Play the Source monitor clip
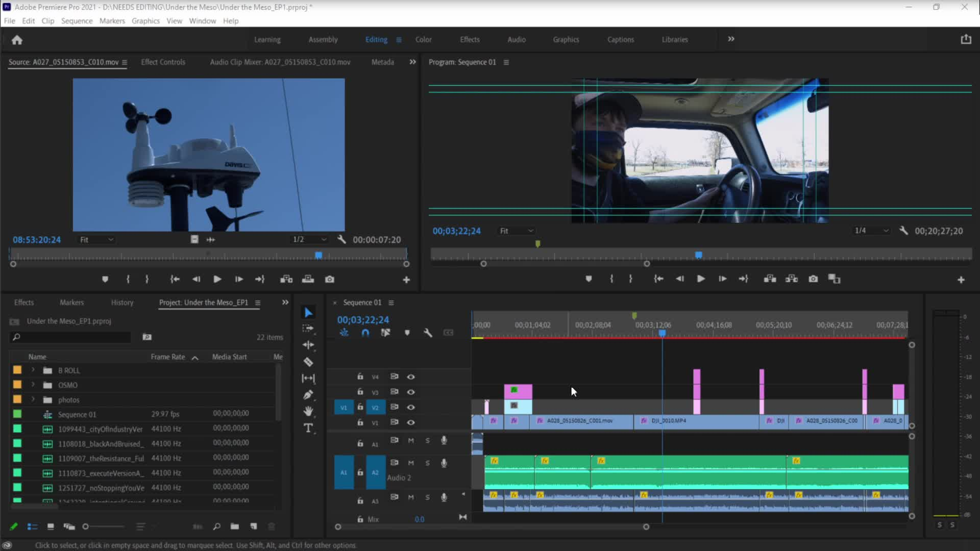This screenshot has height=551, width=980. click(217, 279)
